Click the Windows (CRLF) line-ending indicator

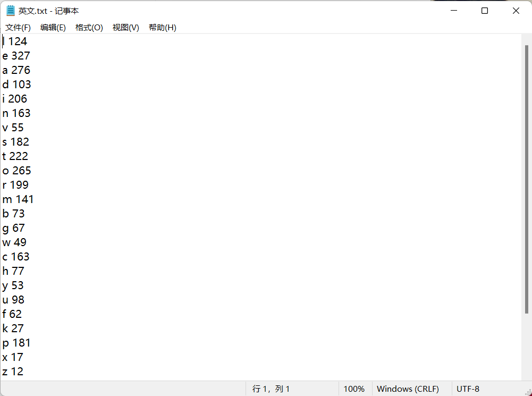(409, 389)
